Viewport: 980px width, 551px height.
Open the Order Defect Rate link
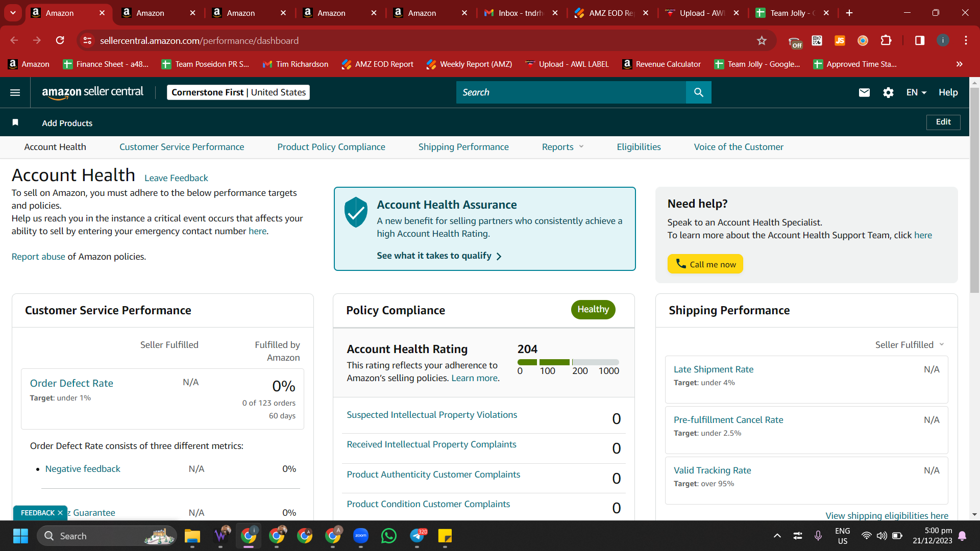pos(71,383)
